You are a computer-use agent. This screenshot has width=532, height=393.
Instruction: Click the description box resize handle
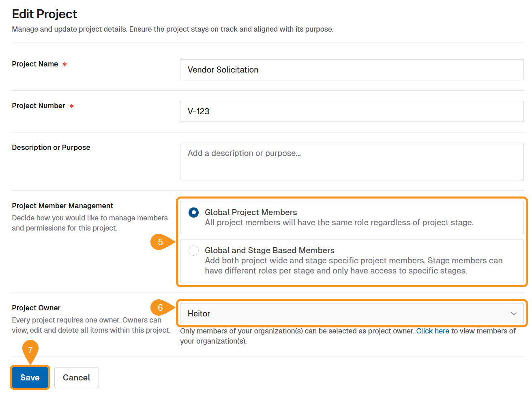[x=521, y=178]
